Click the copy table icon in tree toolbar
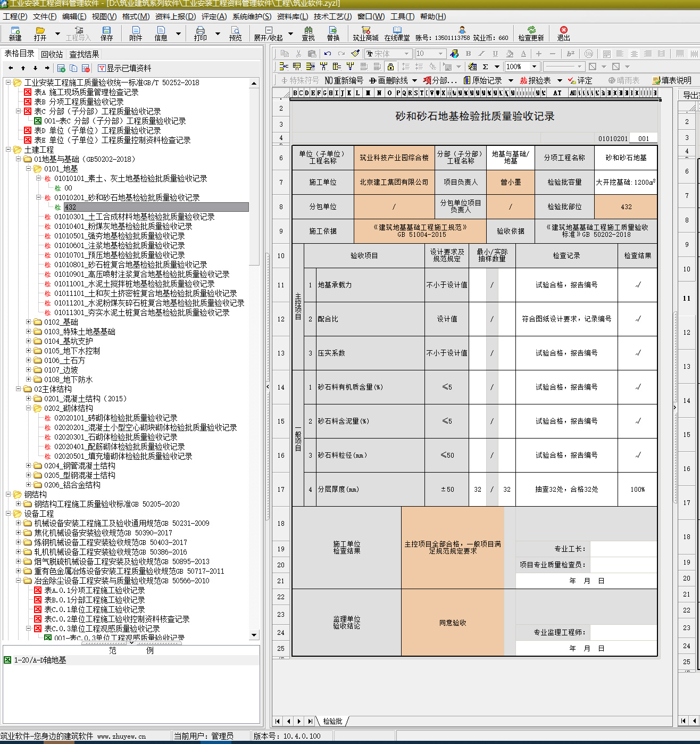Screen dimensions: 700x744 pyautogui.click(x=73, y=68)
